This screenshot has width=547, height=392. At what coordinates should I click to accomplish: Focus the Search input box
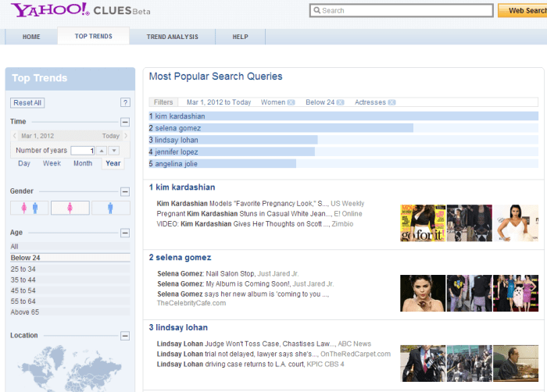click(x=401, y=10)
